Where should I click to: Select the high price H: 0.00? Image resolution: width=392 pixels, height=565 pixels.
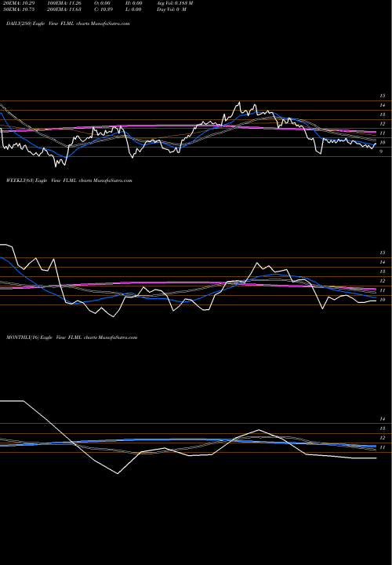click(x=134, y=3)
